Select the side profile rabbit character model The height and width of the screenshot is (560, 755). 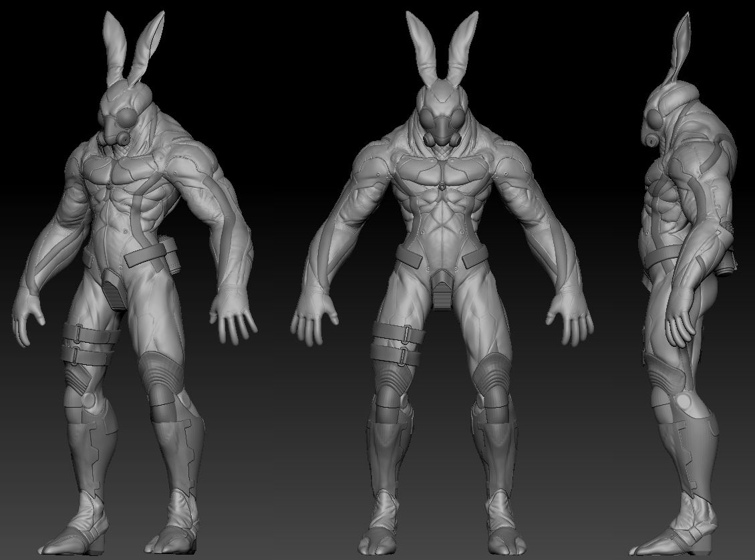pos(684,284)
